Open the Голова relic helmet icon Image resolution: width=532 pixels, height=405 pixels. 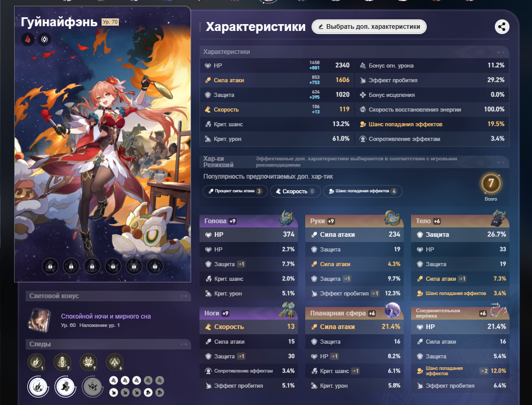287,218
